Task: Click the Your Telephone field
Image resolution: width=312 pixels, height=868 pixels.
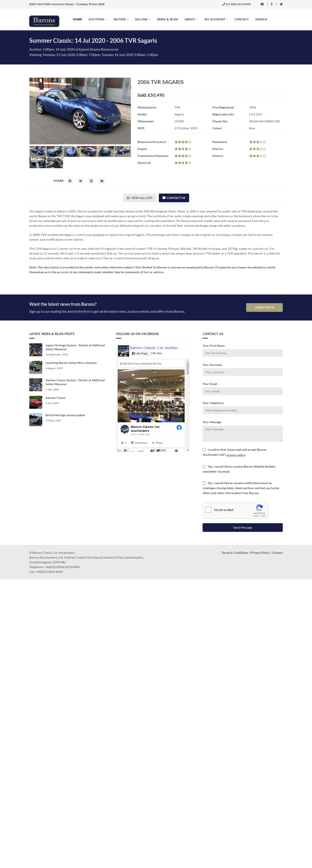Action: (x=242, y=410)
